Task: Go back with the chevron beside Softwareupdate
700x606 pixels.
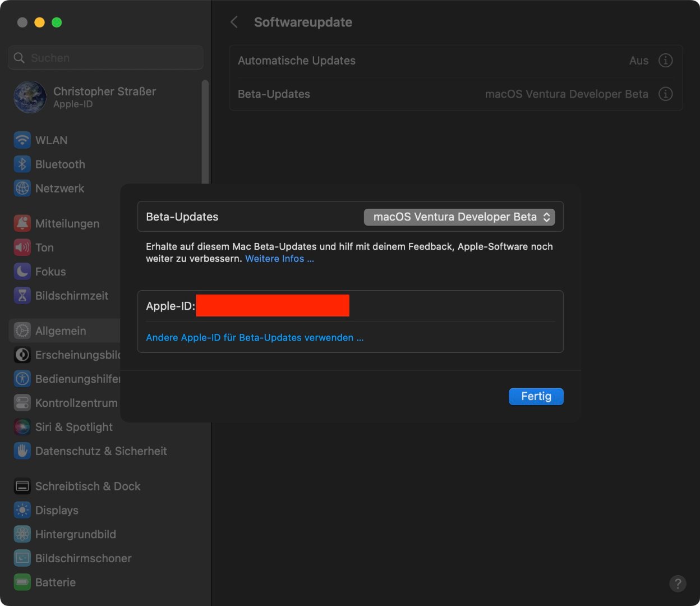Action: [234, 22]
